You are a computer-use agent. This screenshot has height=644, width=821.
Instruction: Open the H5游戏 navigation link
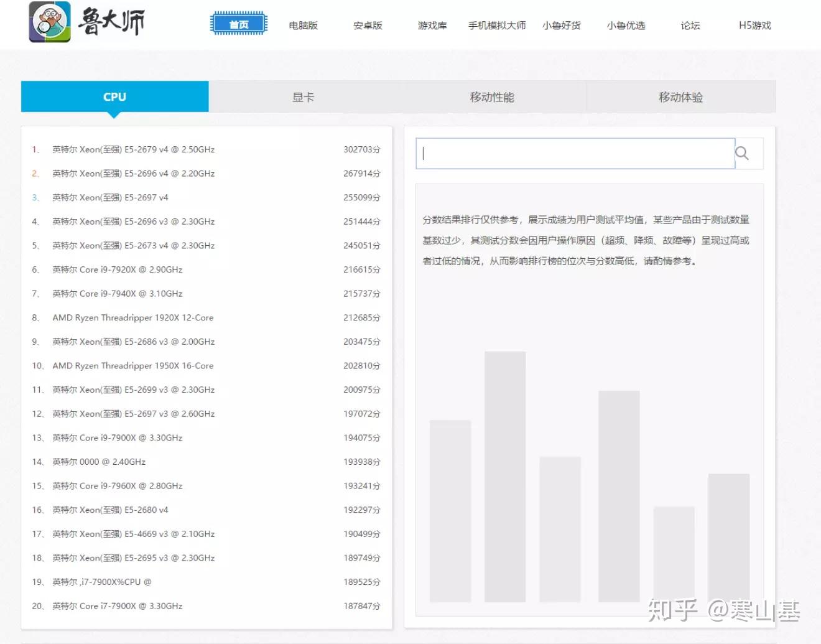pyautogui.click(x=755, y=26)
